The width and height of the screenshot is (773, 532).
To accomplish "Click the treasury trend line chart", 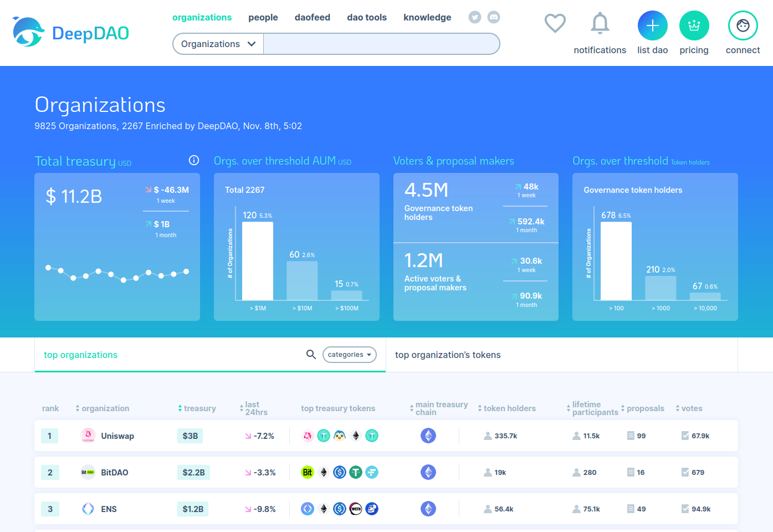I will (x=117, y=273).
